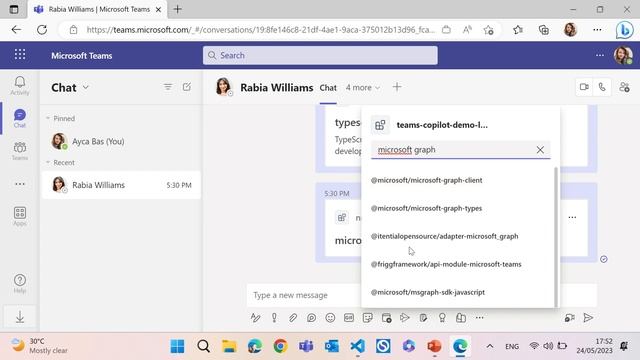Viewport: 640px width, 360px height.
Task: Add people to the conversation
Action: point(624,87)
